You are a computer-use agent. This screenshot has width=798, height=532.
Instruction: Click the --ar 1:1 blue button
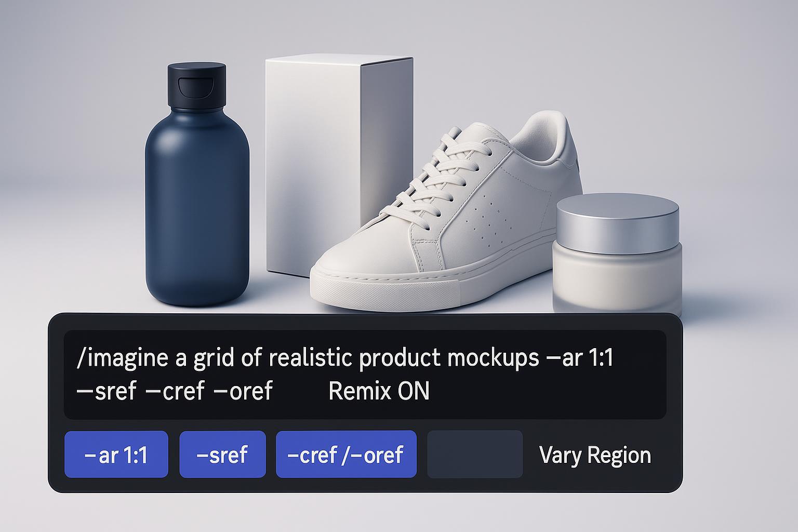click(116, 454)
